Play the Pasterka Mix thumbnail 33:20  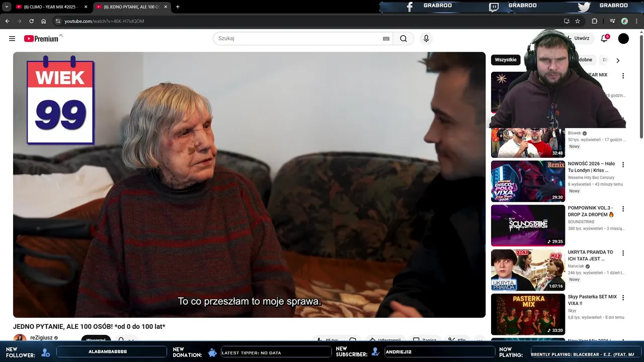coord(528,314)
